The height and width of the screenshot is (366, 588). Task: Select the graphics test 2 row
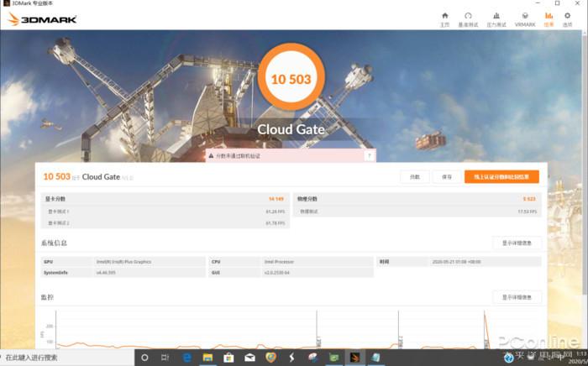pyautogui.click(x=165, y=223)
